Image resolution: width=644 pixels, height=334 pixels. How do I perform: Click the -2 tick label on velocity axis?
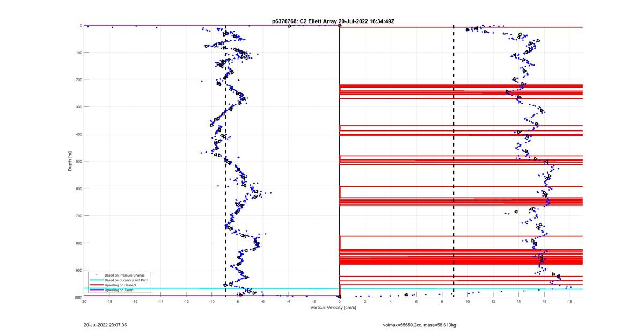pos(314,302)
